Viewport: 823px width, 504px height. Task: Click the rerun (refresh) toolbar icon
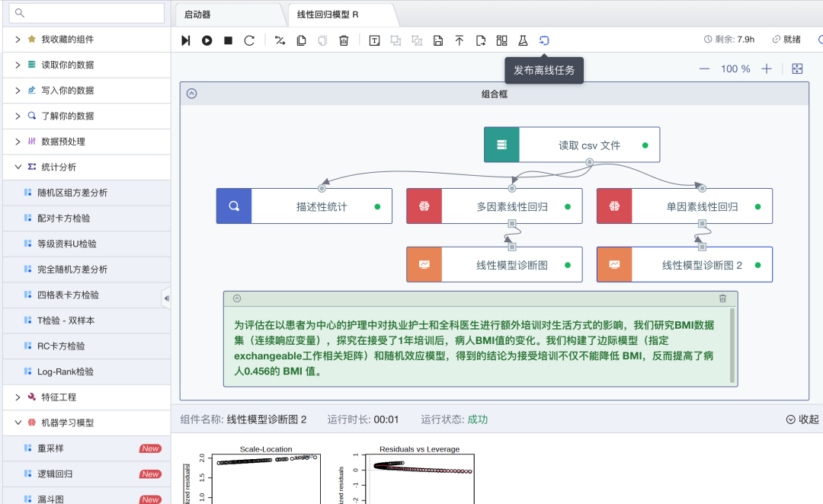point(248,40)
